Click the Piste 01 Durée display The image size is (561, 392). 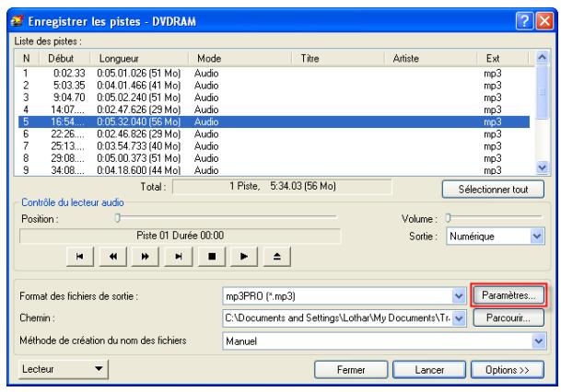coord(180,236)
